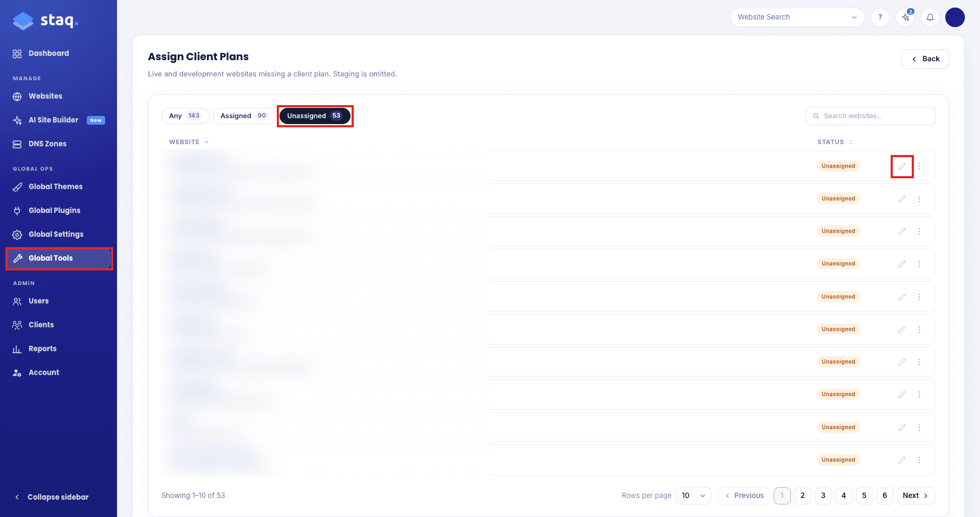Select Global Tools wrench item
980x517 pixels.
(x=59, y=258)
